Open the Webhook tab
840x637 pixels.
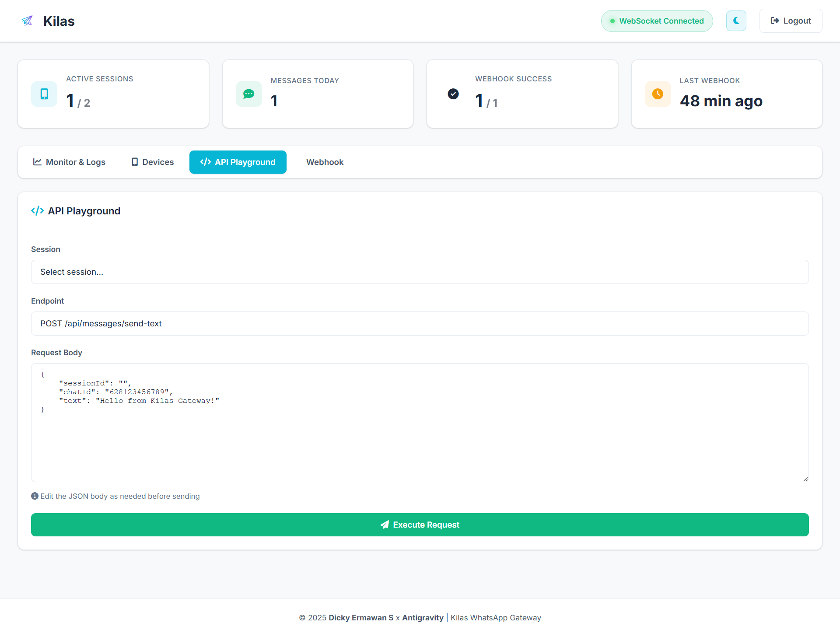point(325,162)
